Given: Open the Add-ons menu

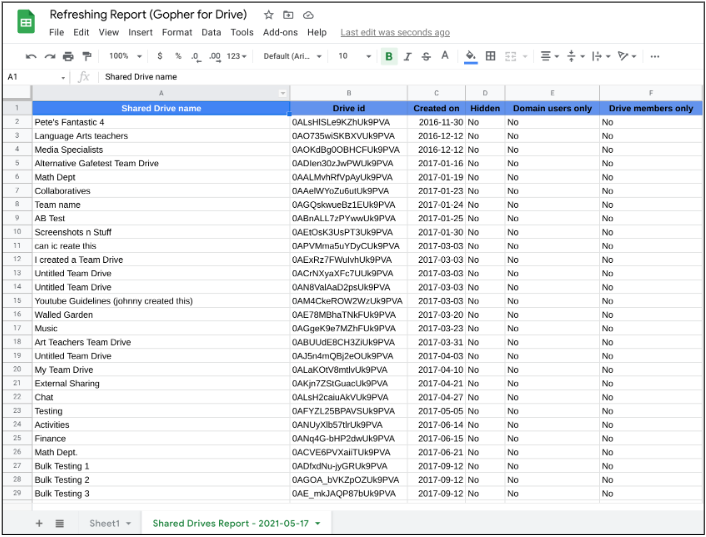Looking at the screenshot, I should (x=280, y=32).
